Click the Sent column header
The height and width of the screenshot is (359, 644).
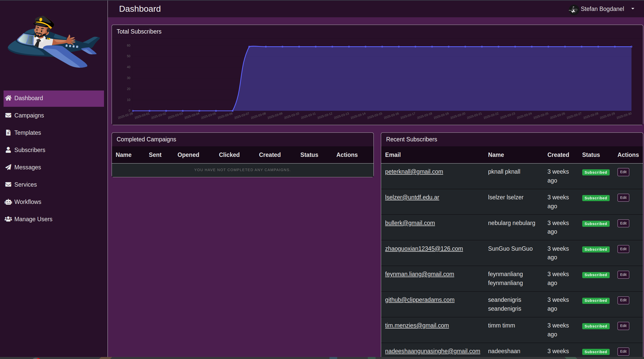tap(155, 155)
